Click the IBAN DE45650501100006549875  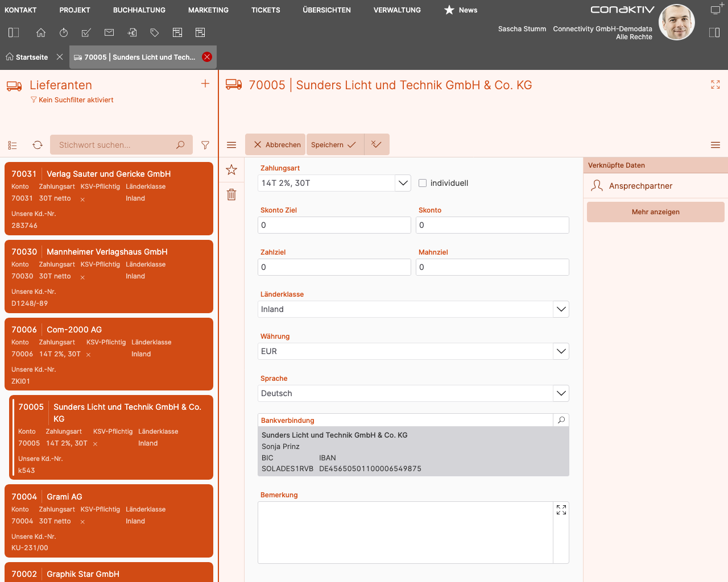pyautogui.click(x=370, y=469)
